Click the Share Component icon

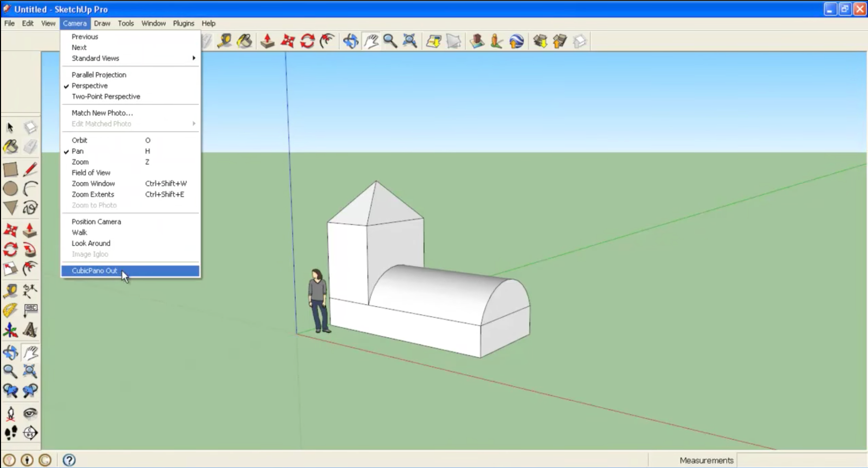580,41
